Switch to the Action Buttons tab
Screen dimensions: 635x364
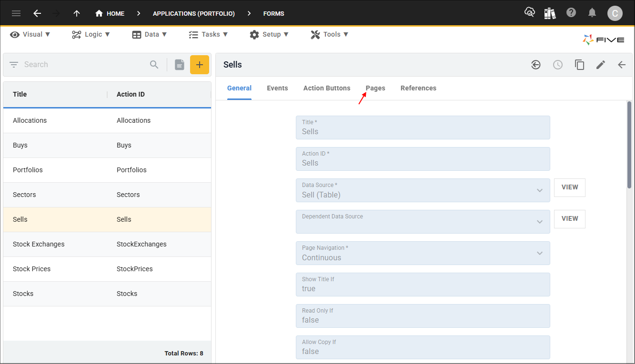[327, 88]
